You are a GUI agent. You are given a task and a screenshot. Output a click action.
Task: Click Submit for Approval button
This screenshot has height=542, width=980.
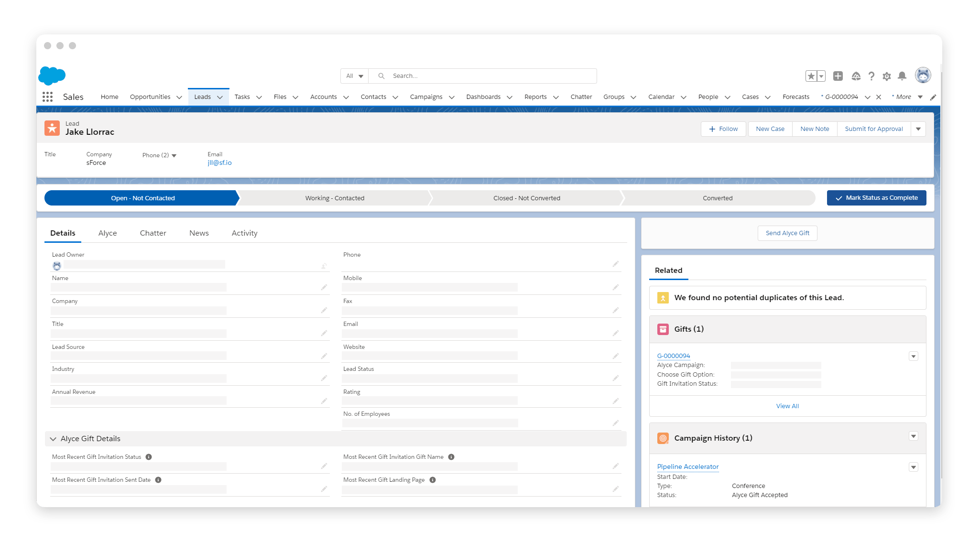874,129
